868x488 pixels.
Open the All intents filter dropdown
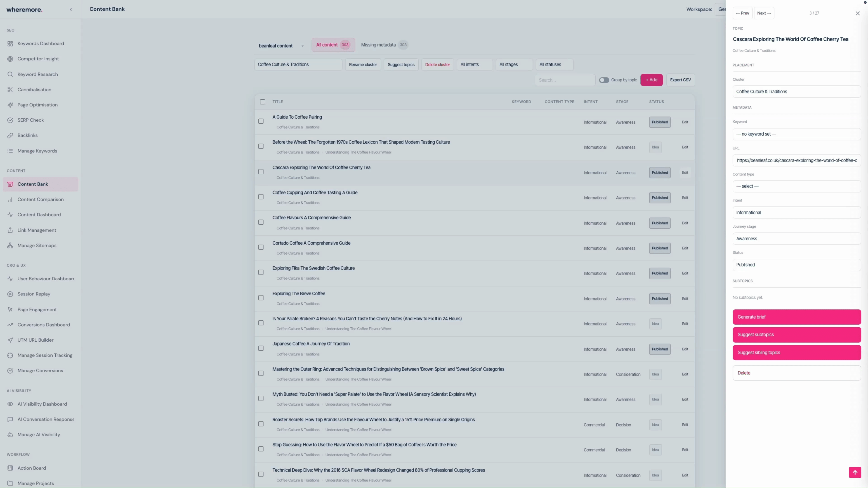(474, 64)
